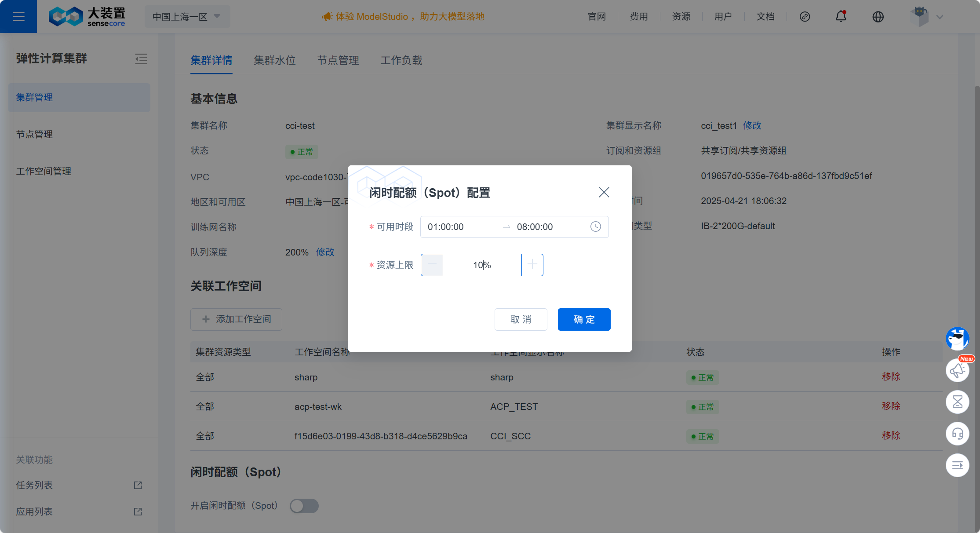This screenshot has height=533, width=980.
Task: Close the Spot configuration dialog
Action: 604,192
